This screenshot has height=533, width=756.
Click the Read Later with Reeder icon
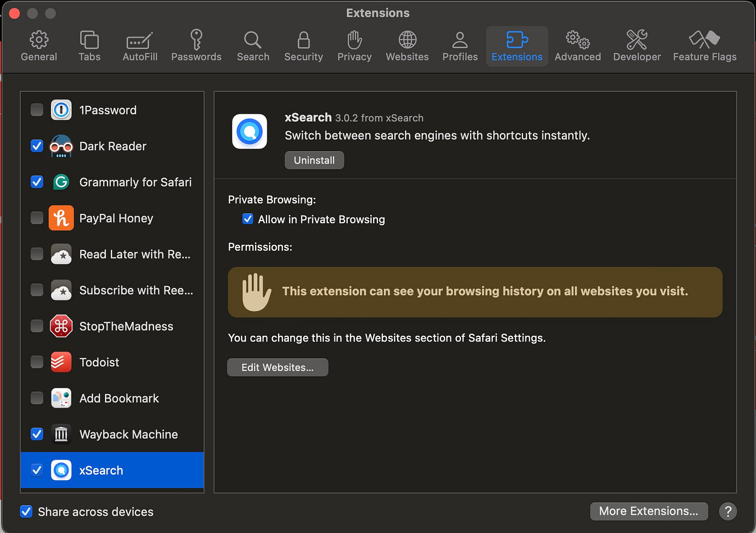[x=61, y=254]
